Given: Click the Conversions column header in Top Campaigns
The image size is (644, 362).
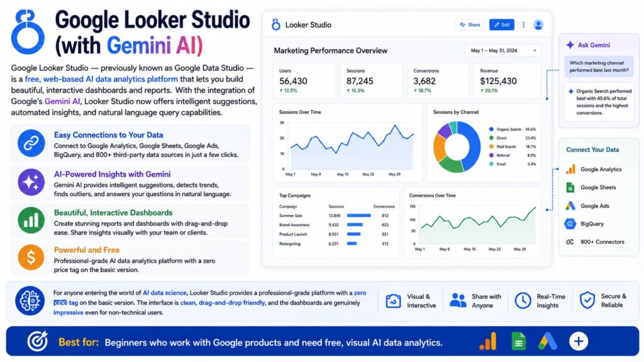Looking at the screenshot, I should tap(384, 206).
